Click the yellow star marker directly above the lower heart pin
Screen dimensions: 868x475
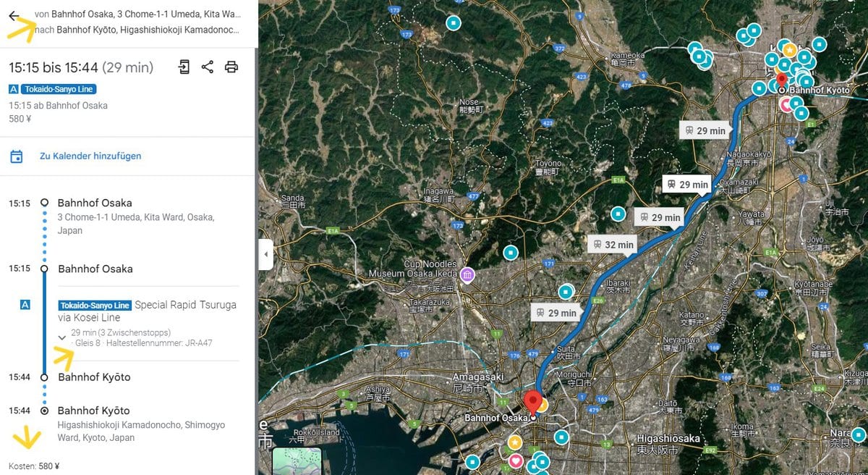[x=514, y=442]
